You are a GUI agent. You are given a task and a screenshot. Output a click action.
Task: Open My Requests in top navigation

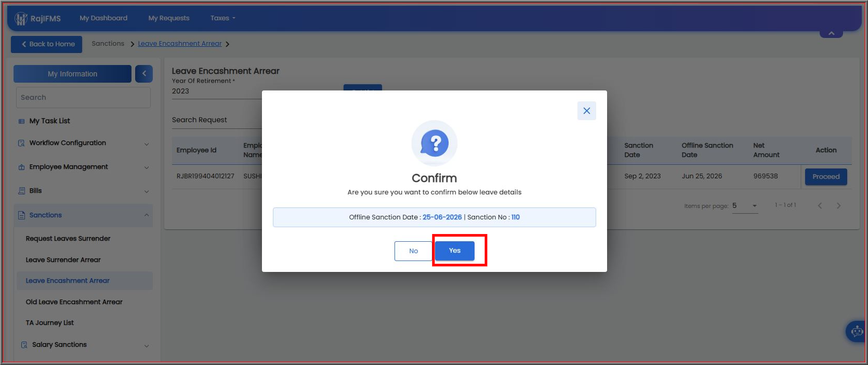tap(169, 18)
